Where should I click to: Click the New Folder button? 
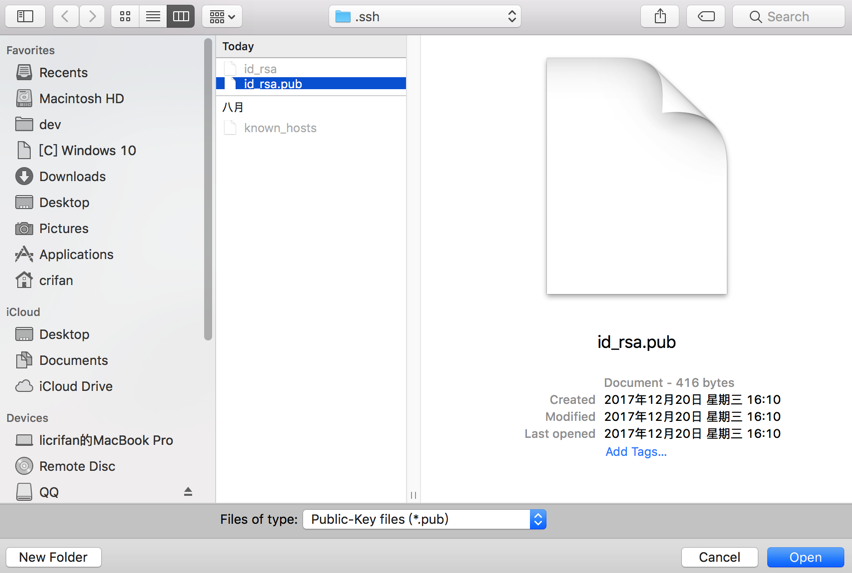(53, 557)
